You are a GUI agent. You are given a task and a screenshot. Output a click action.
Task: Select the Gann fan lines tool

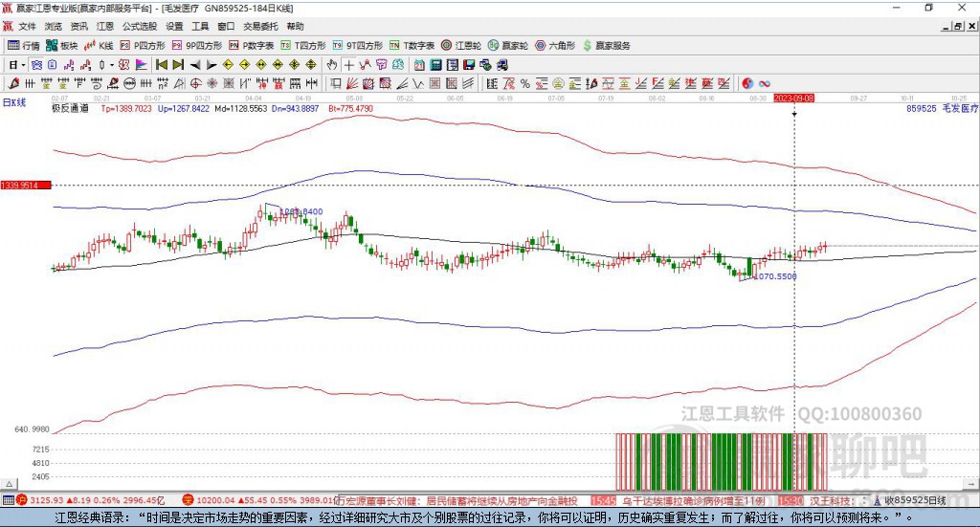(351, 83)
